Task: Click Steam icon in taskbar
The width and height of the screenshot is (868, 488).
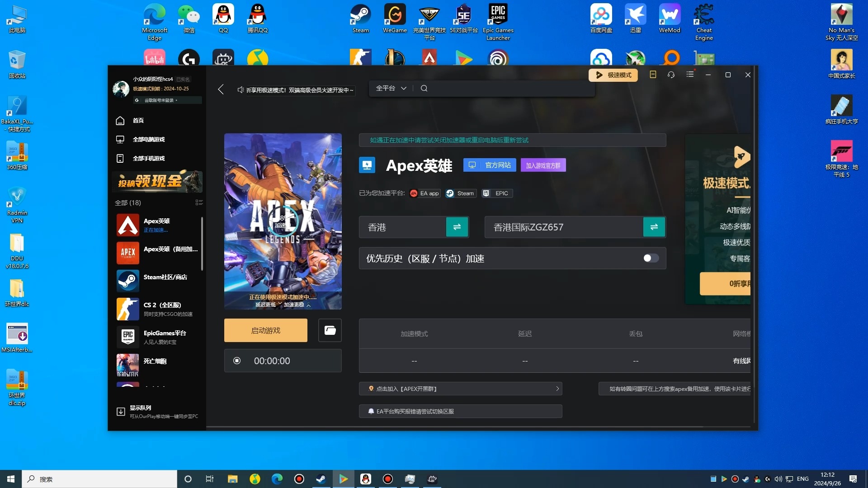Action: coord(321,479)
